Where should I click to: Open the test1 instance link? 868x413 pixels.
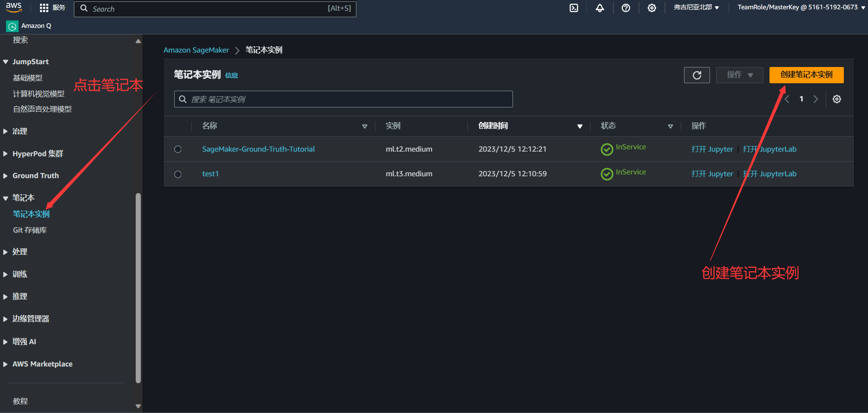click(x=210, y=174)
